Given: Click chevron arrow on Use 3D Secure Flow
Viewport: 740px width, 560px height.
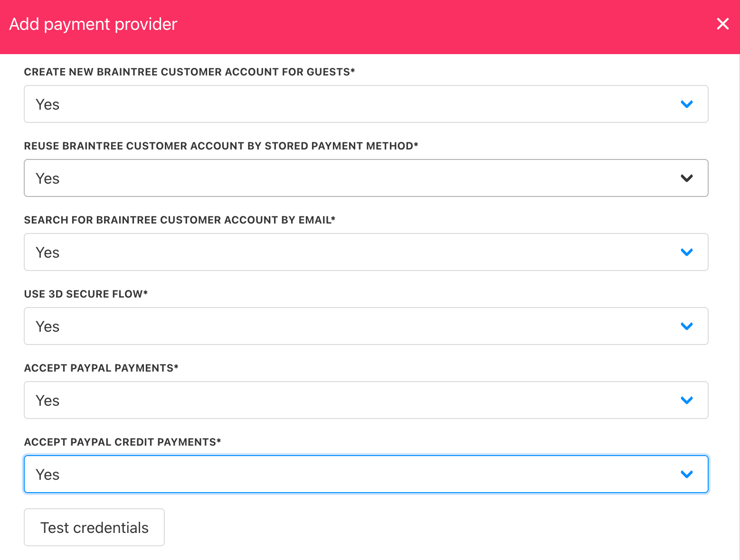Looking at the screenshot, I should pyautogui.click(x=687, y=326).
